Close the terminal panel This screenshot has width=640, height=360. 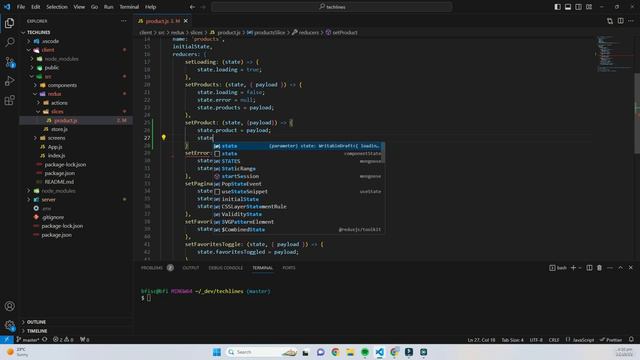click(631, 268)
